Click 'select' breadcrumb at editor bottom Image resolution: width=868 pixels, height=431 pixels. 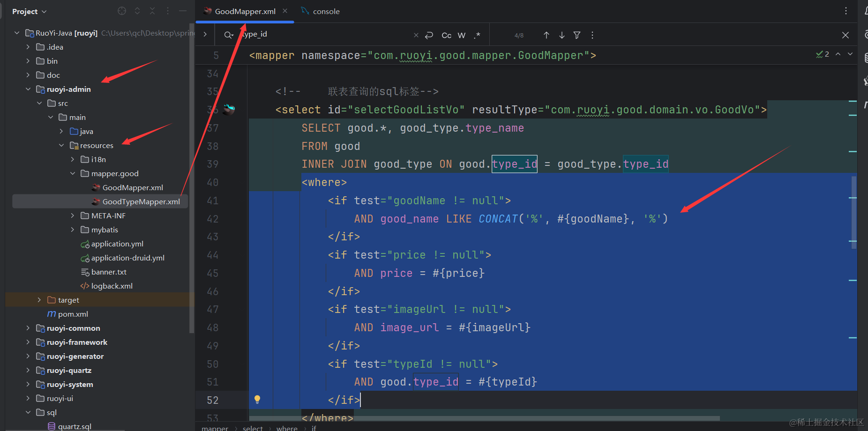point(253,428)
